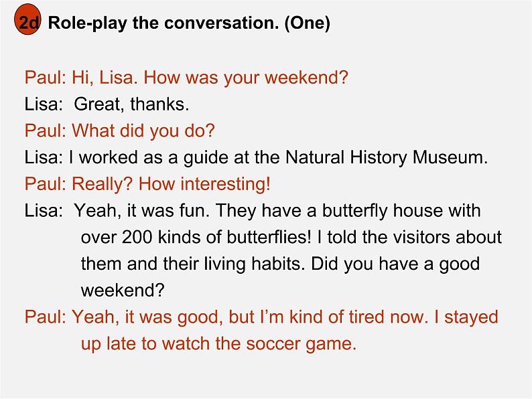
Task: Click the text butterfly house with
Action: point(401,211)
